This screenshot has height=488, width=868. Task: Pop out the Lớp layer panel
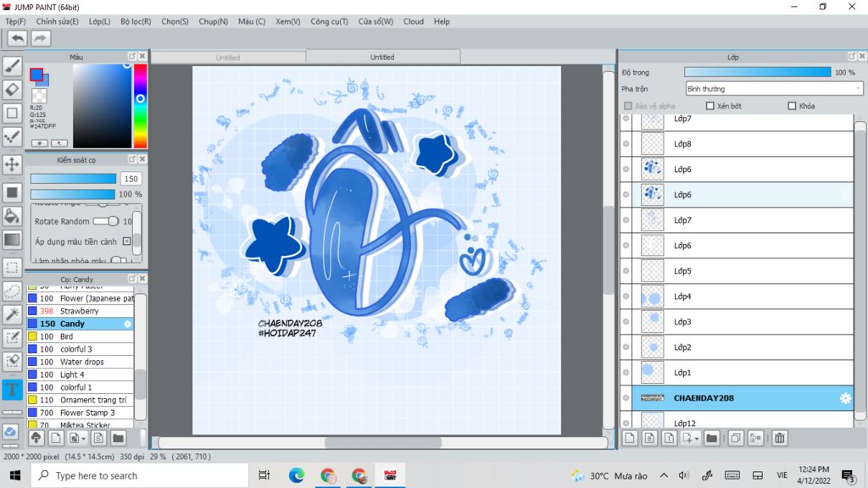tap(851, 57)
